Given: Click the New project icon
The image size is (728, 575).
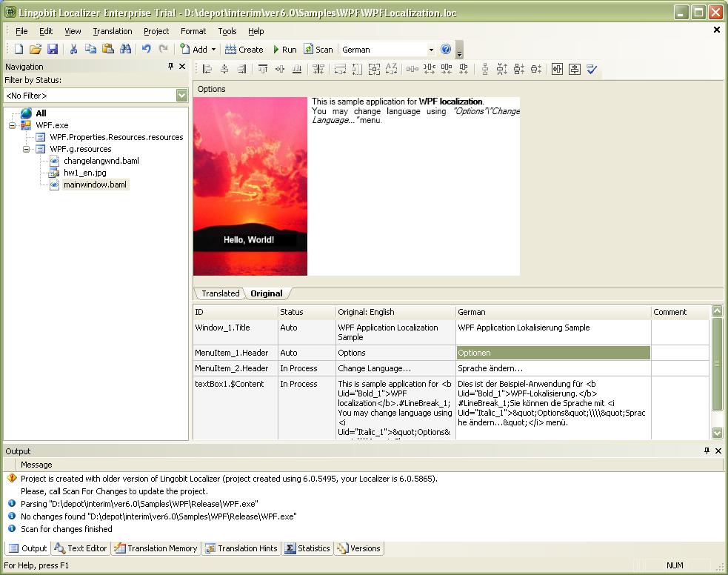Looking at the screenshot, I should 18,49.
